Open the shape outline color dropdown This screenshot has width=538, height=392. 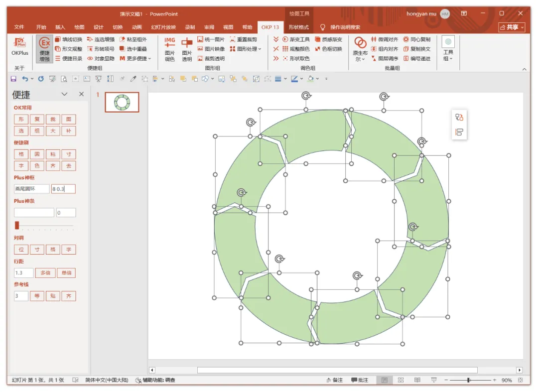[301, 79]
